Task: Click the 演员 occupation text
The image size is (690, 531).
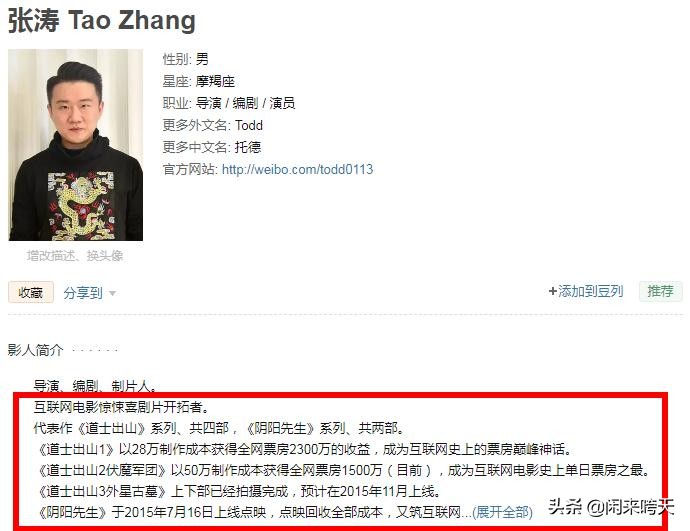Action: [x=282, y=103]
